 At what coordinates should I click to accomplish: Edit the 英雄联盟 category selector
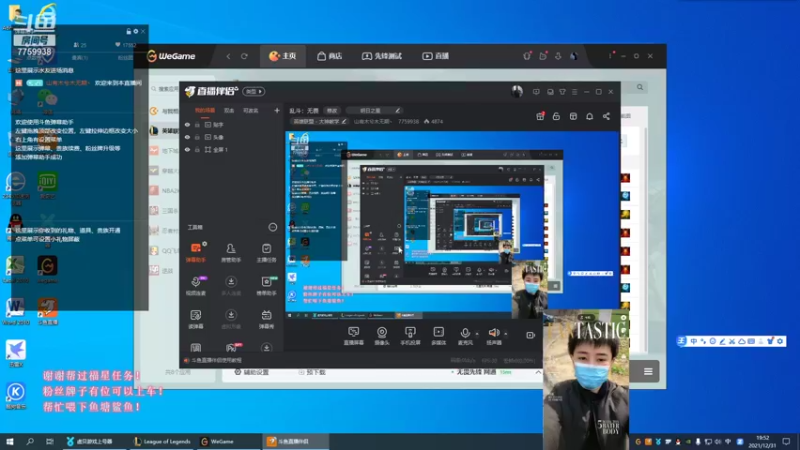[319, 121]
